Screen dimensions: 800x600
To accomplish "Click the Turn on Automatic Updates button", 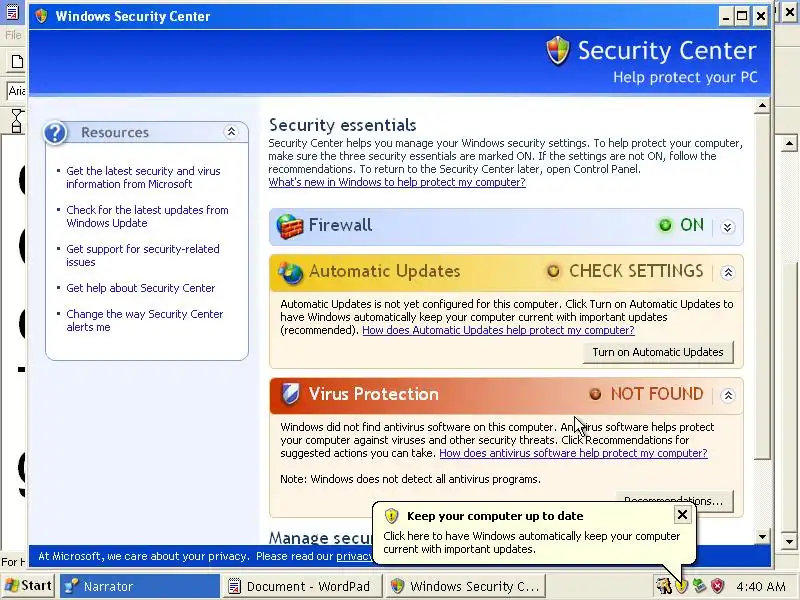I will [x=658, y=352].
